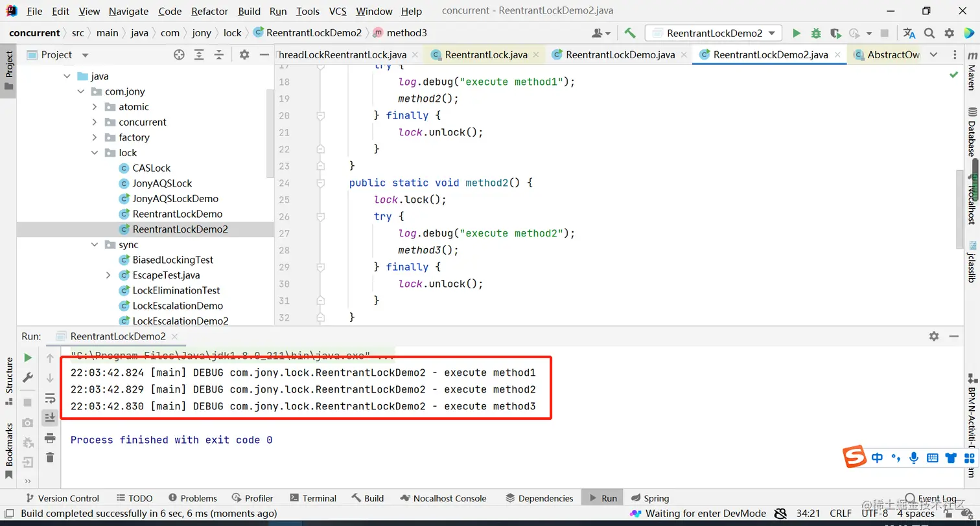Print the console output
980x526 pixels.
tap(50, 439)
